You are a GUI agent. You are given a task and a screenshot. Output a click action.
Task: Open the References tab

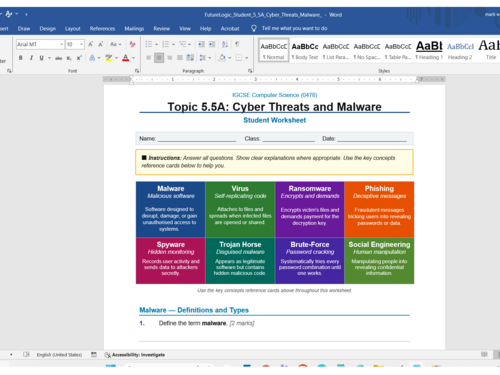[x=102, y=29]
